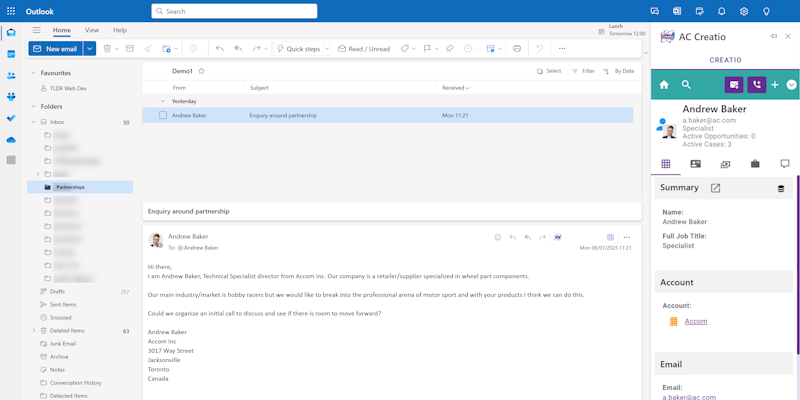This screenshot has width=800, height=400.
Task: Switch to the Home ribbon tab
Action: point(62,30)
